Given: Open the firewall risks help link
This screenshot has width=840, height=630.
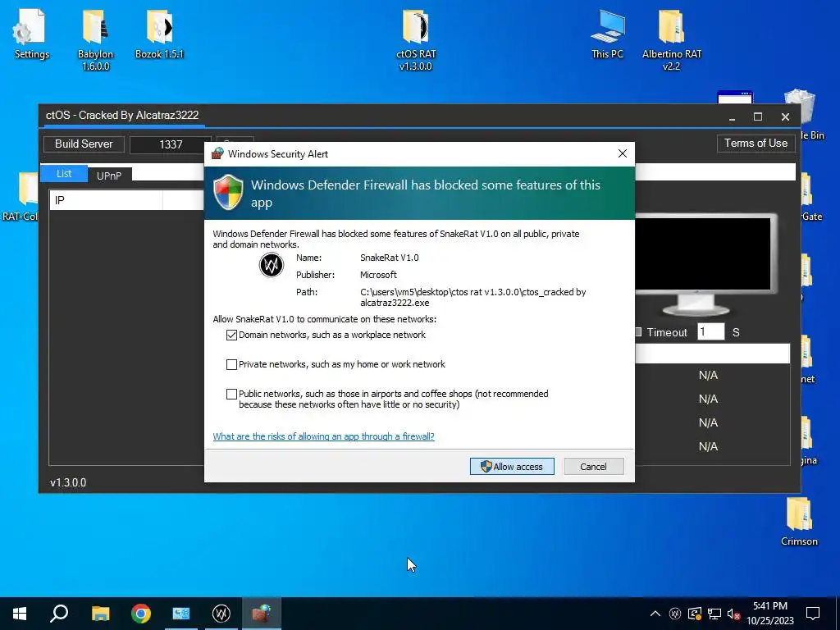Looking at the screenshot, I should pos(323,436).
